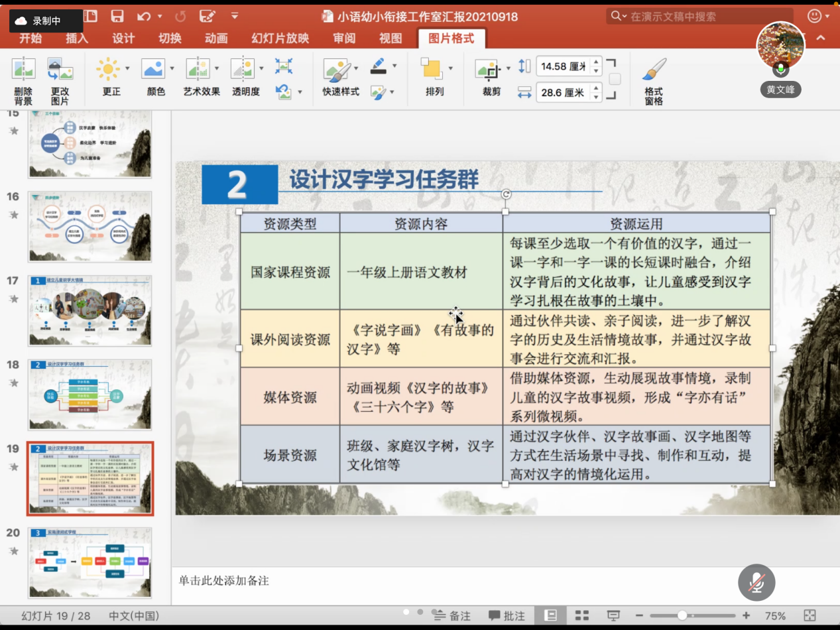Click the Quick Styles (快速样式) icon
Viewport: 840px width, 630px height.
tap(337, 70)
